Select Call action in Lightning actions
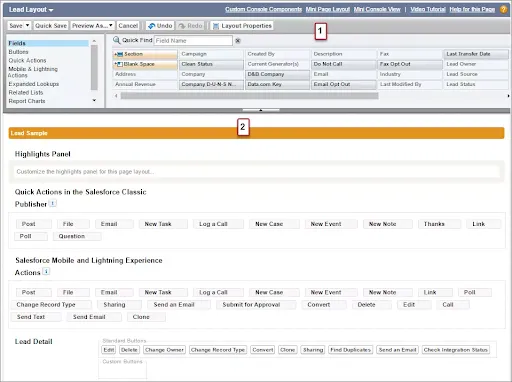The height and width of the screenshot is (382, 512). [x=452, y=305]
